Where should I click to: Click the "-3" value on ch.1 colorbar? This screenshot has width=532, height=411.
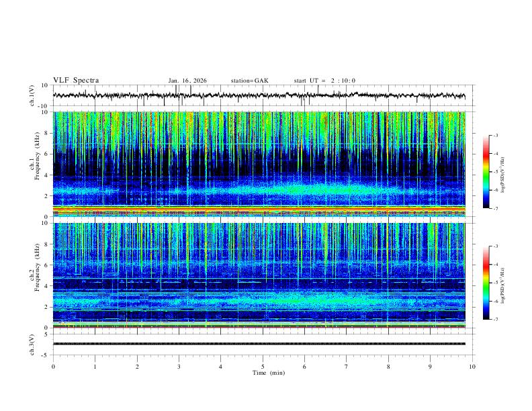click(495, 135)
